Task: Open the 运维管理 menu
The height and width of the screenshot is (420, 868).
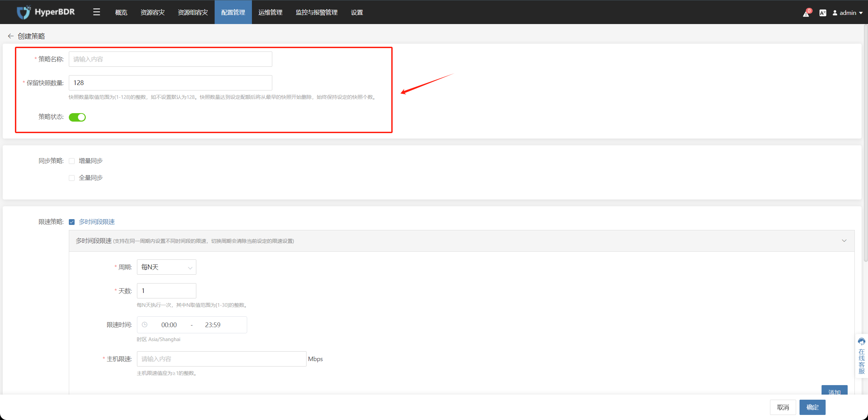Action: (x=270, y=12)
